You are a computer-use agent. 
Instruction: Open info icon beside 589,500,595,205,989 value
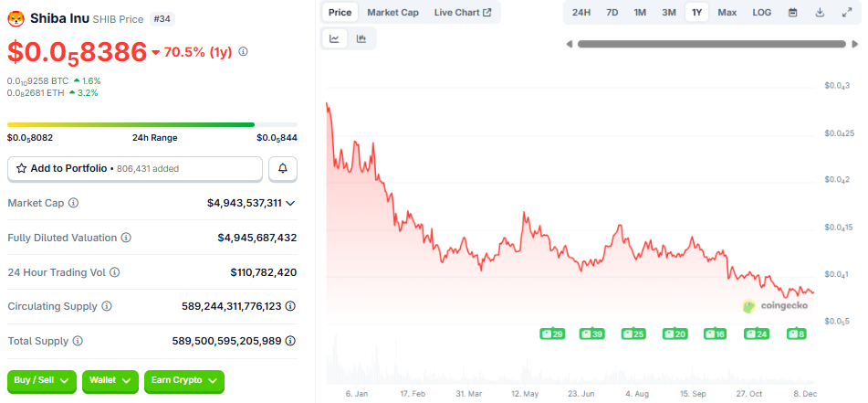pos(290,340)
